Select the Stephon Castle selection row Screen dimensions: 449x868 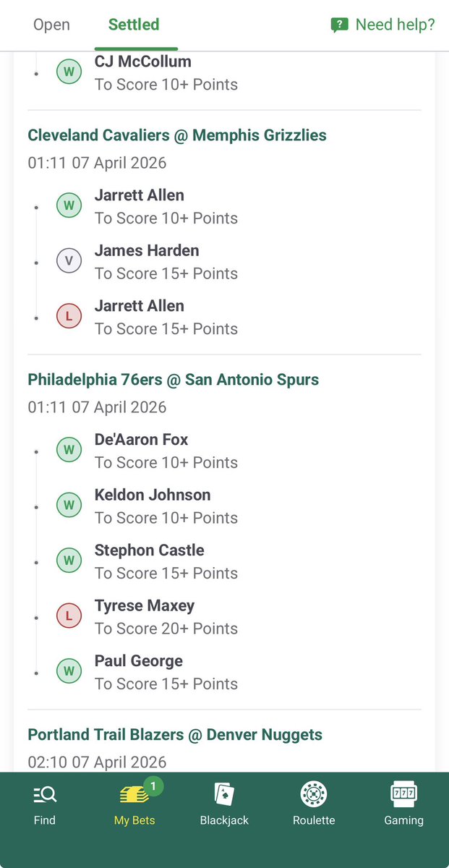pos(224,561)
